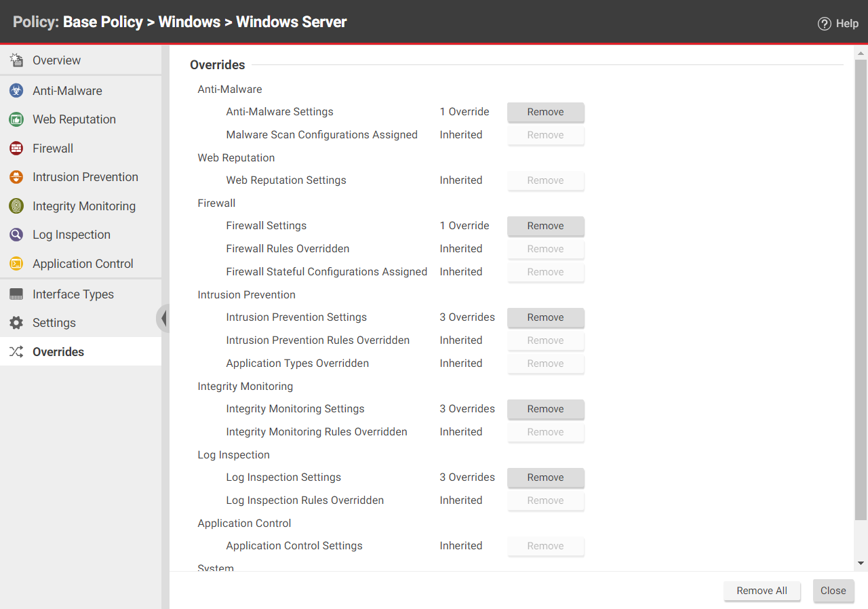
Task: Open the Anti-Malware section icon
Action: pos(16,90)
